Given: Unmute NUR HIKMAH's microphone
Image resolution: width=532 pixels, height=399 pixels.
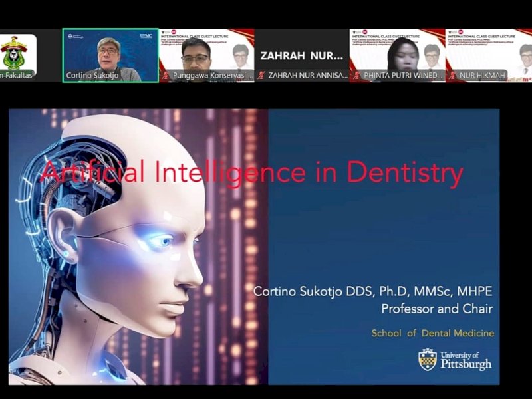Looking at the screenshot, I should point(452,75).
